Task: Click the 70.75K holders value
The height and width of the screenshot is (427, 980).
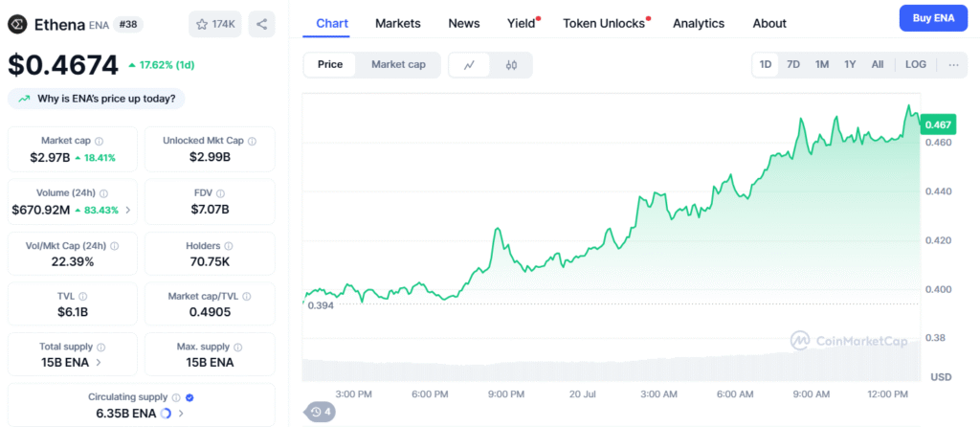Action: coord(210,262)
